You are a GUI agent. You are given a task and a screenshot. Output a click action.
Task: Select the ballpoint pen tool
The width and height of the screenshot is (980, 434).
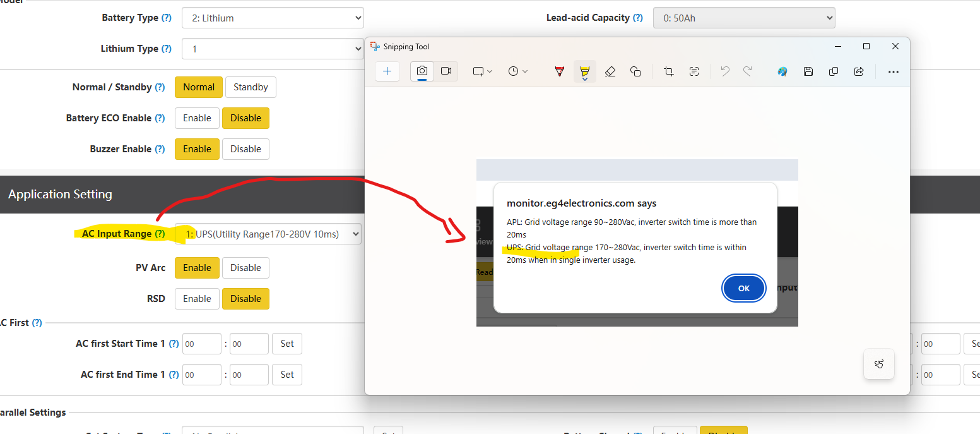pyautogui.click(x=559, y=71)
